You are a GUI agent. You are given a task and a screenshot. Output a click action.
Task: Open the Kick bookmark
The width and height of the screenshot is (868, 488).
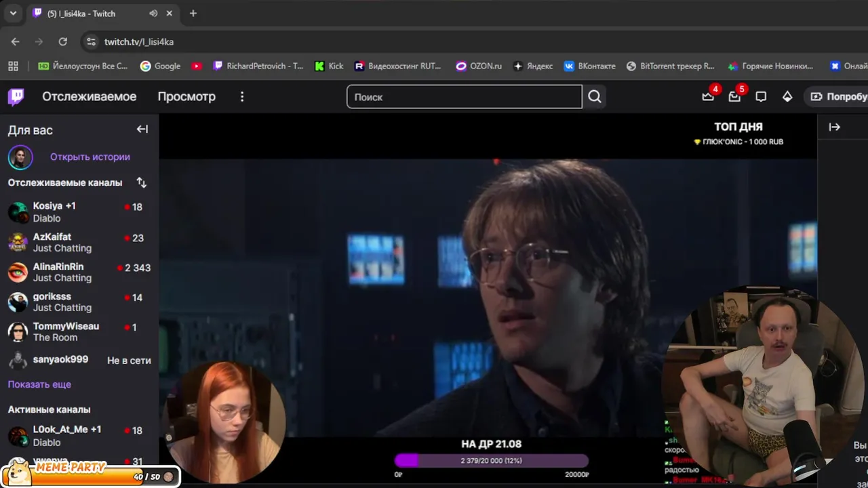click(329, 66)
